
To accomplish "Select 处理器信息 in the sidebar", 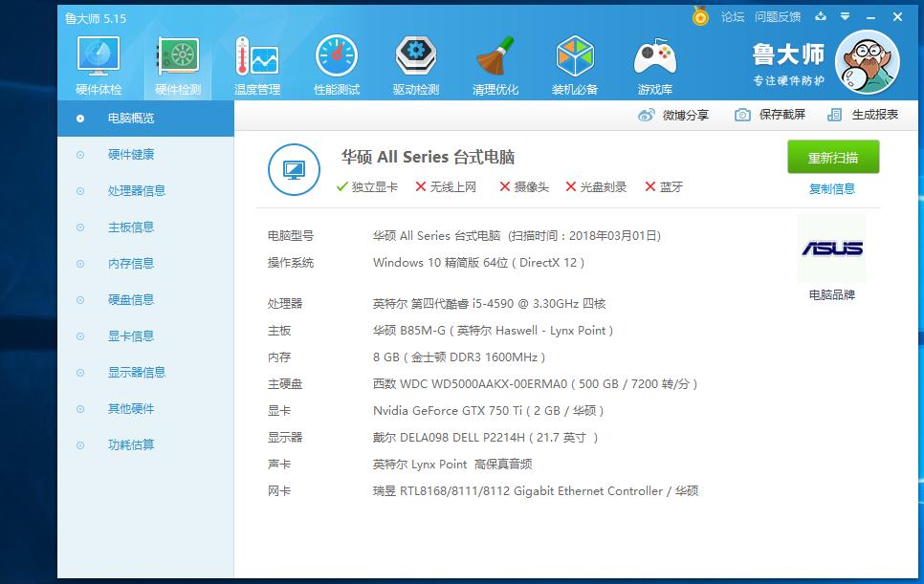I will click(x=137, y=191).
